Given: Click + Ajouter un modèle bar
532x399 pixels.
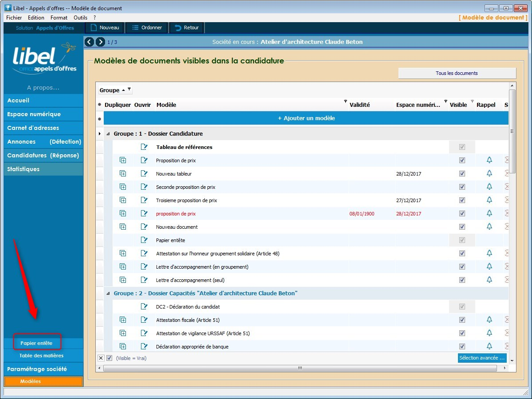Looking at the screenshot, I should 306,118.
